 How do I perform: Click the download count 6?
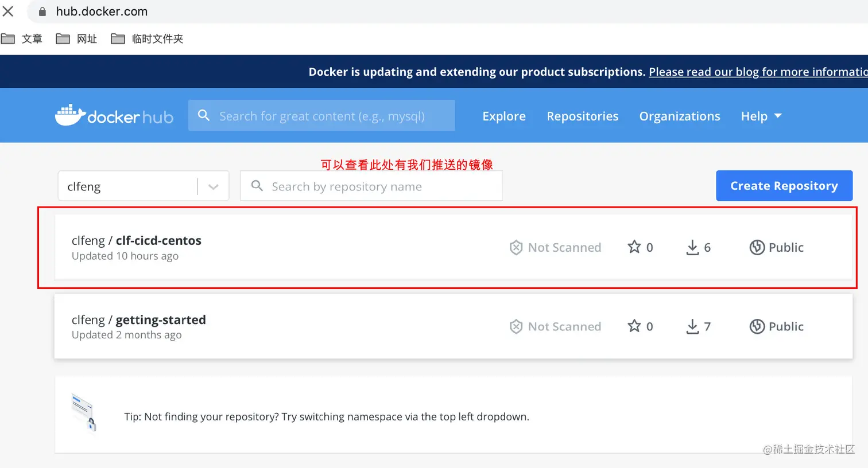pyautogui.click(x=707, y=247)
